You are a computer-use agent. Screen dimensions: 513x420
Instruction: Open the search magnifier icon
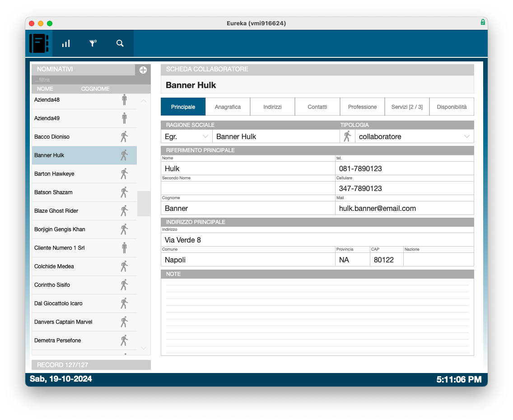120,43
